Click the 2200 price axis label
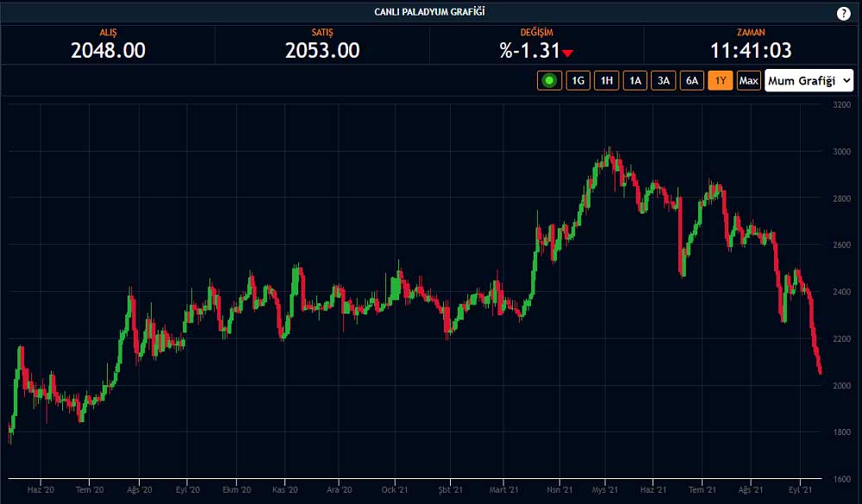Image resolution: width=862 pixels, height=504 pixels. click(x=841, y=339)
